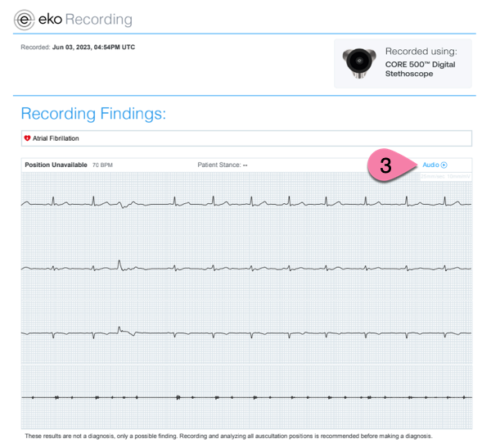This screenshot has height=448, width=491.
Task: Click the heart sound phonocardiogram waveform
Action: (x=246, y=397)
